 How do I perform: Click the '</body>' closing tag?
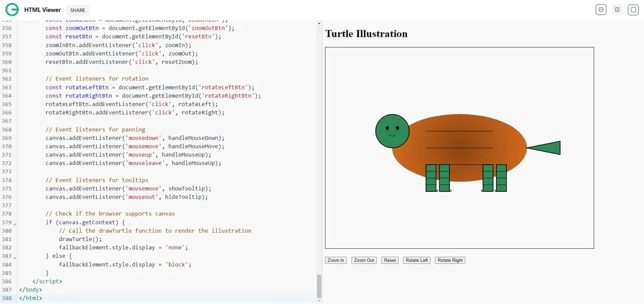[x=31, y=290]
